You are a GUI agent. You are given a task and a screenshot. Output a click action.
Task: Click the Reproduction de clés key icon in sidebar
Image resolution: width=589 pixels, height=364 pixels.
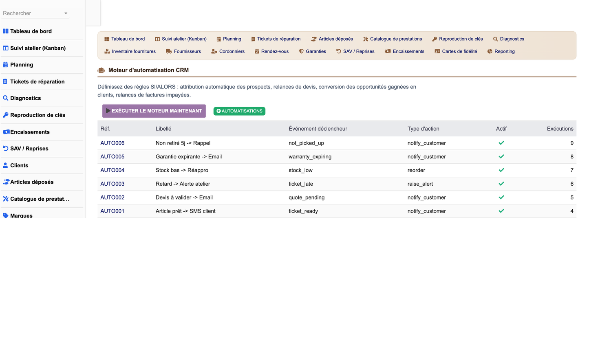coord(6,115)
